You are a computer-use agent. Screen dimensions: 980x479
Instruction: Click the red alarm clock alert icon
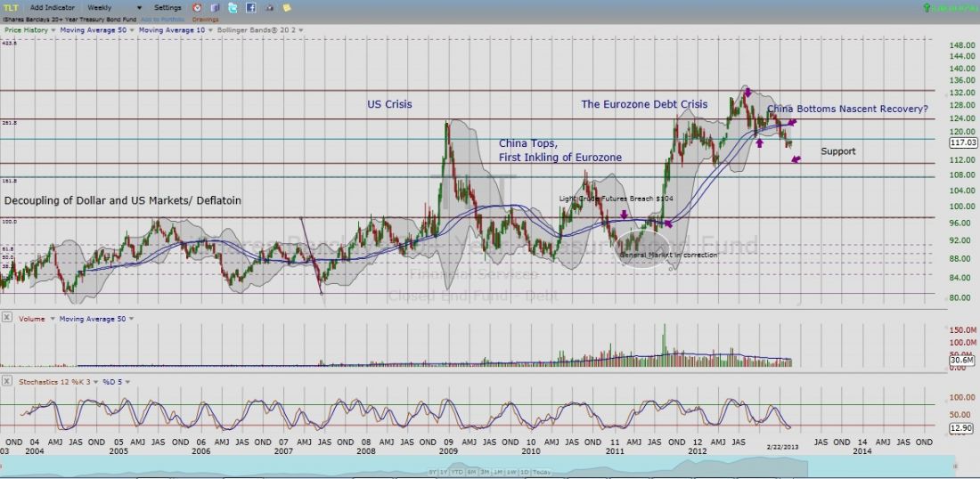[x=197, y=7]
